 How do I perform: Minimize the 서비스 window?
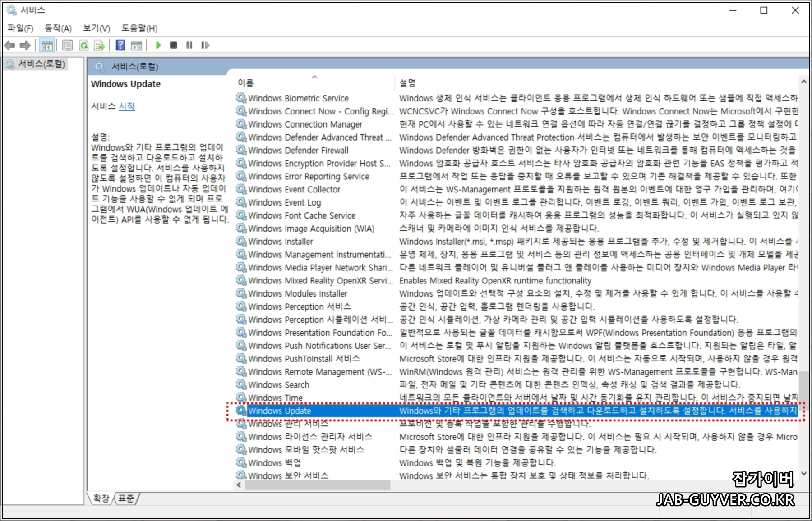(x=733, y=10)
